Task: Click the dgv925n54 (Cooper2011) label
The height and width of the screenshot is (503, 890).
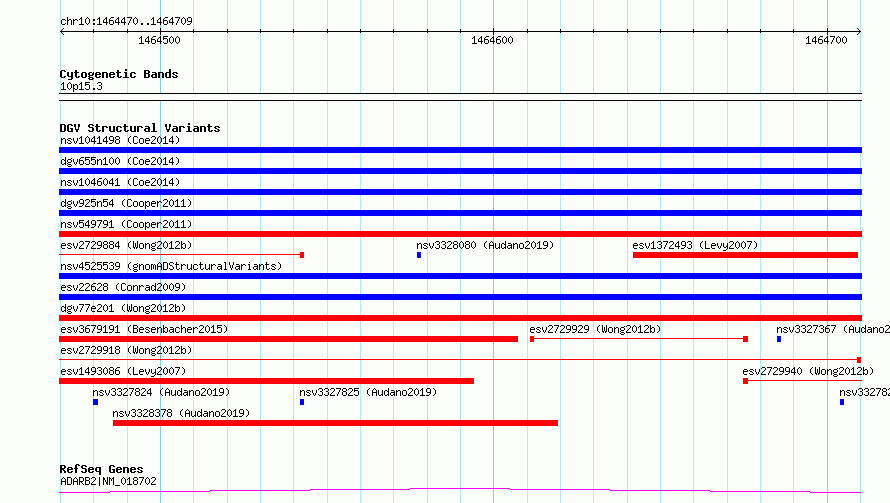Action: (126, 203)
